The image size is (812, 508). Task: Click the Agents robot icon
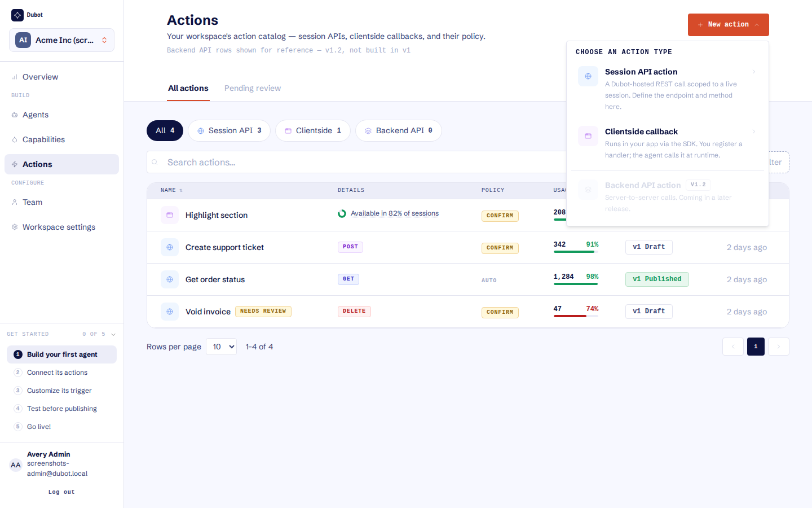click(x=15, y=115)
